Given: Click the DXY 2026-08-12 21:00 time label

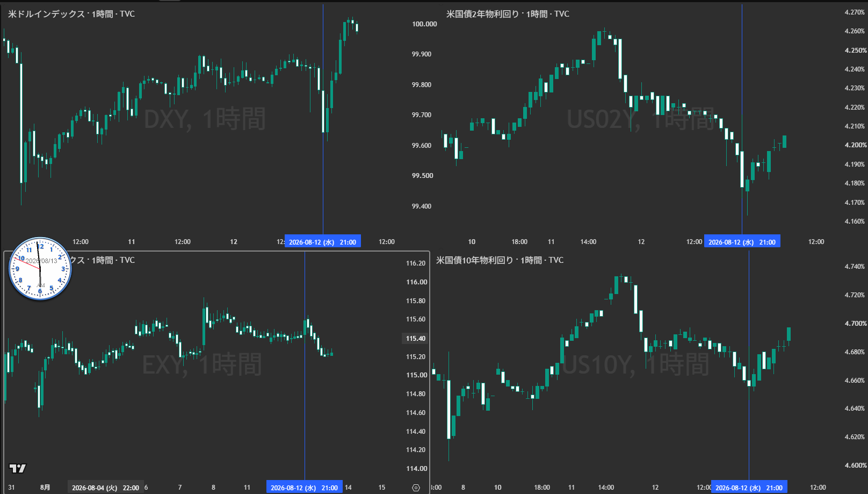Looking at the screenshot, I should 322,242.
